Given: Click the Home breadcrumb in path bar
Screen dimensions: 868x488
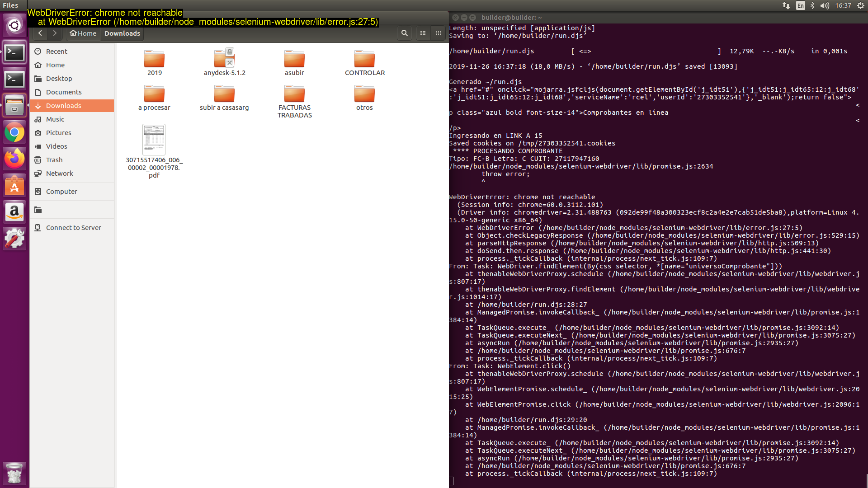Looking at the screenshot, I should pos(83,33).
